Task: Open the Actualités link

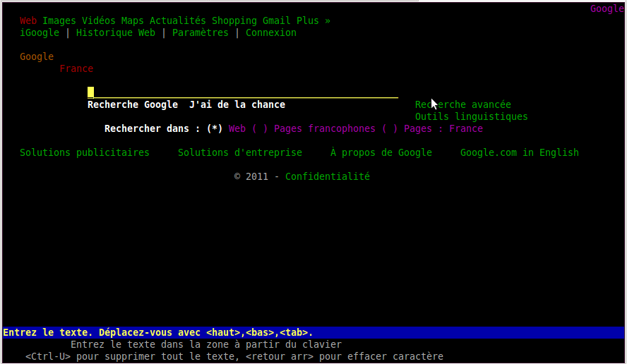Action: 177,20
